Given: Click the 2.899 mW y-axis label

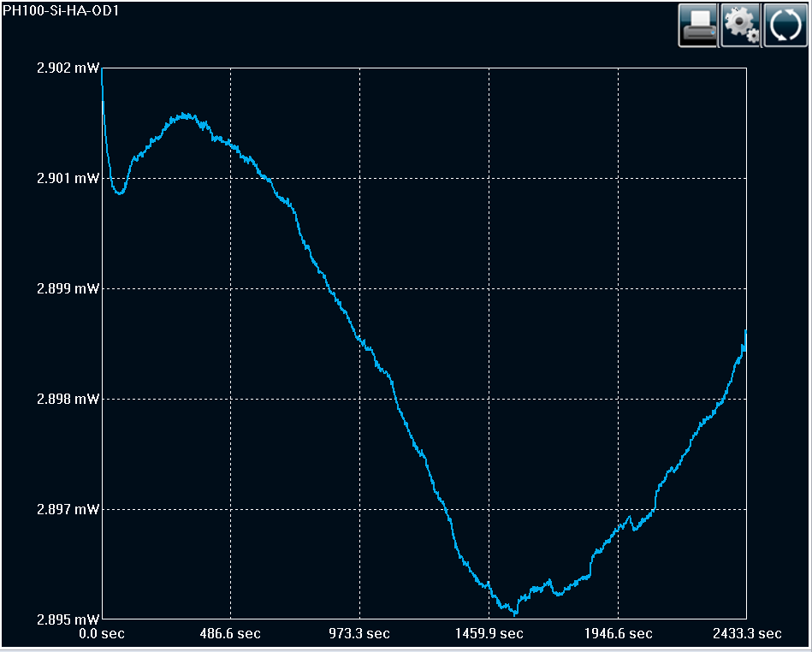Looking at the screenshot, I should 68,289.
